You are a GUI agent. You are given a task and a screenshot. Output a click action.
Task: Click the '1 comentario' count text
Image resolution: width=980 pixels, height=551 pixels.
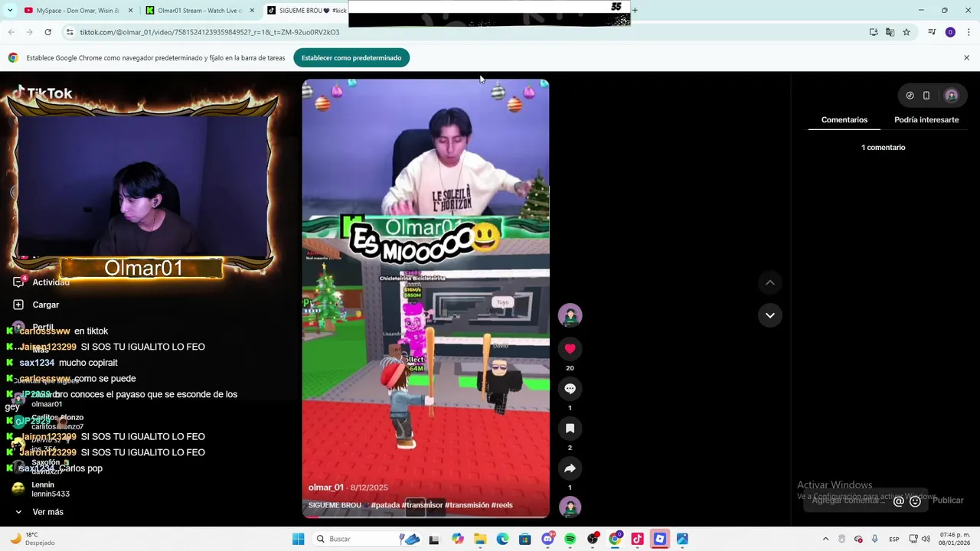pos(884,148)
